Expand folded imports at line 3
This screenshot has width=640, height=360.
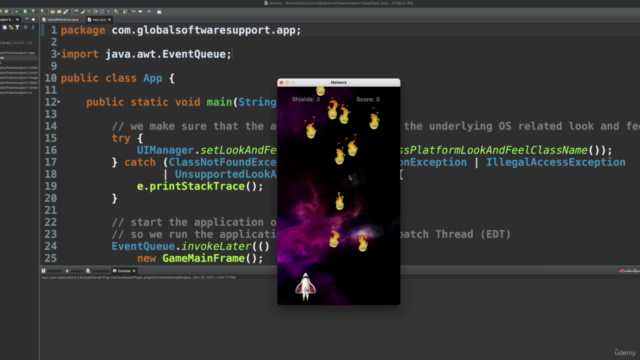(59, 54)
